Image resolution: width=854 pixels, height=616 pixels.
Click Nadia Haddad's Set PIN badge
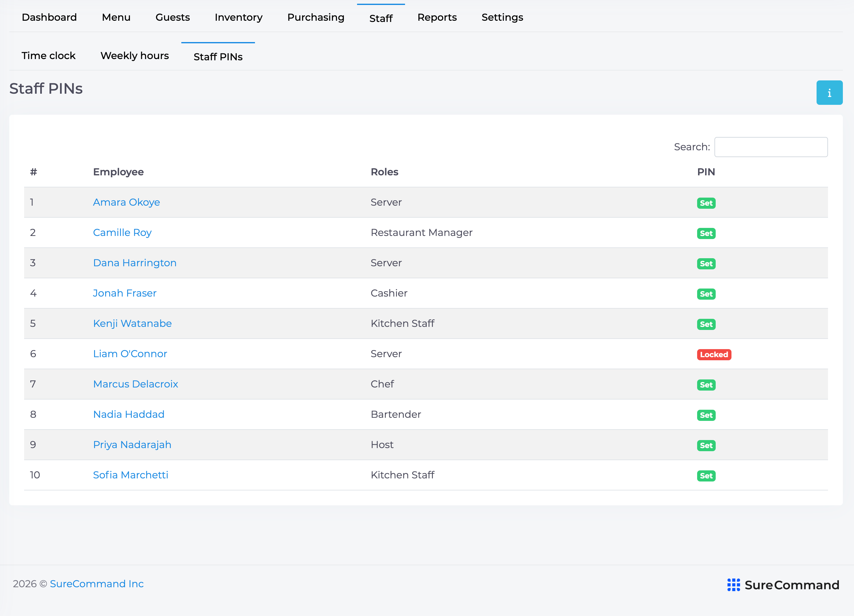pos(706,415)
